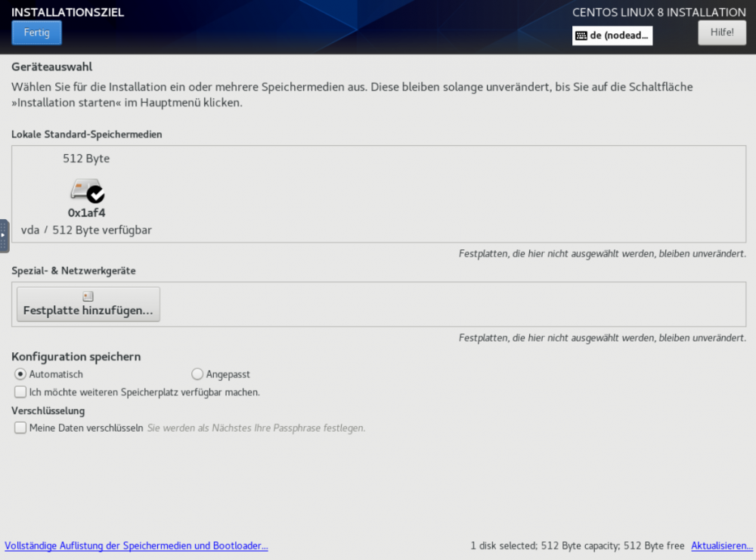This screenshot has height=560, width=756.
Task: Select the Automatisch radio button
Action: click(20, 374)
